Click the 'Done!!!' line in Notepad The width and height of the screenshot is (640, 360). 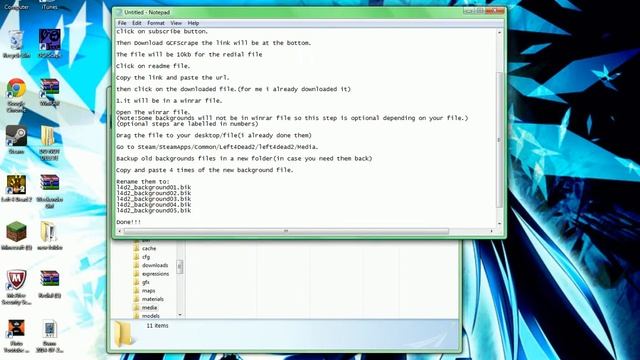[x=129, y=222]
